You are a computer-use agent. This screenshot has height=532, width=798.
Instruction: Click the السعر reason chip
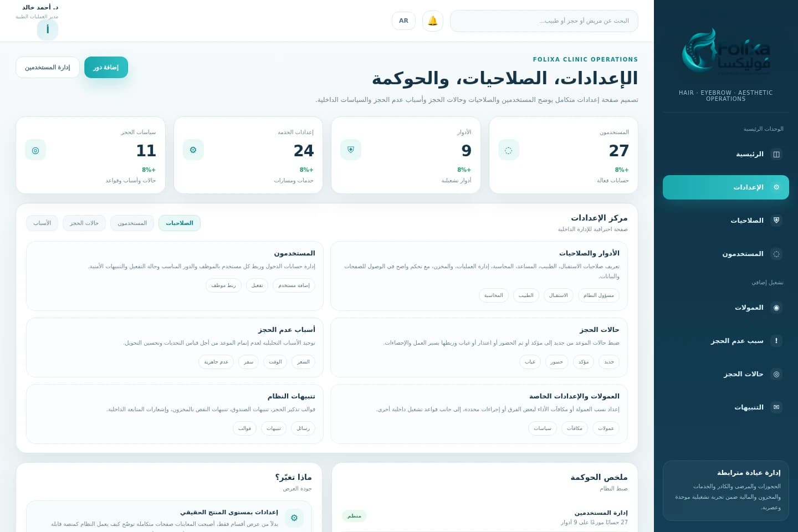303,362
